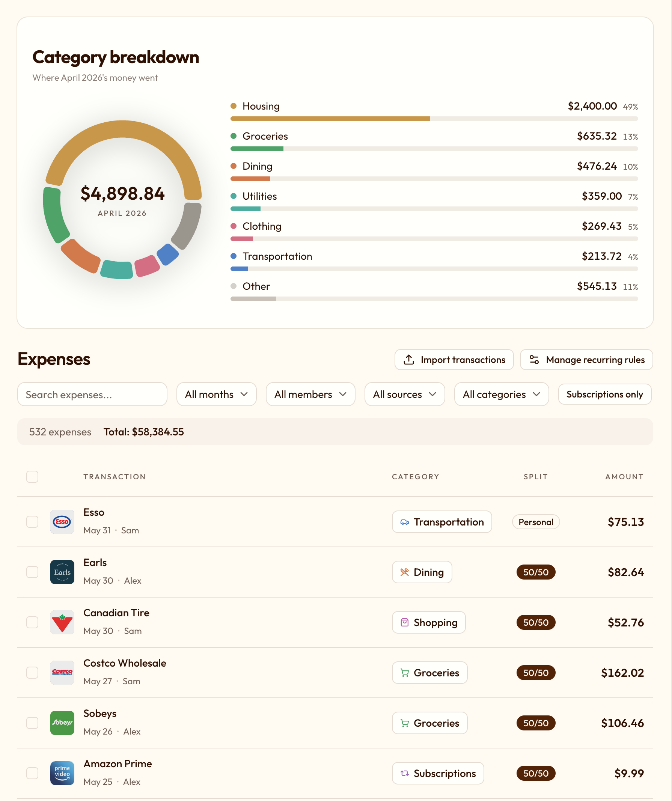
Task: Toggle the select-all checkbox in table header
Action: pos(32,477)
